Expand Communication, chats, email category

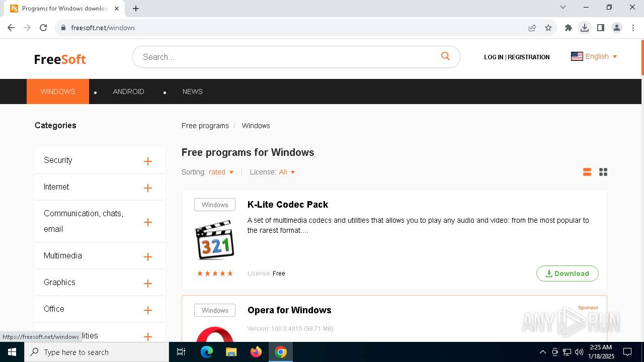point(148,222)
